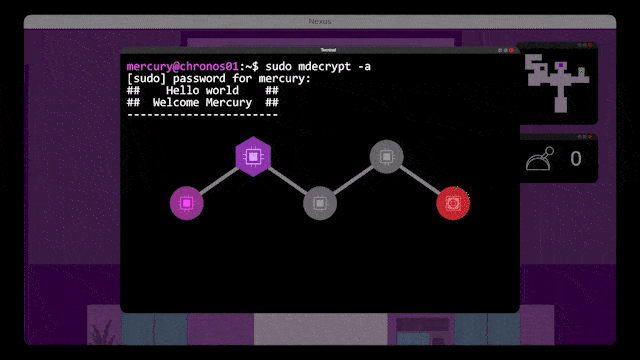Click the lever counter showing 0
Viewport: 640px width, 360px height.
[x=576, y=159]
